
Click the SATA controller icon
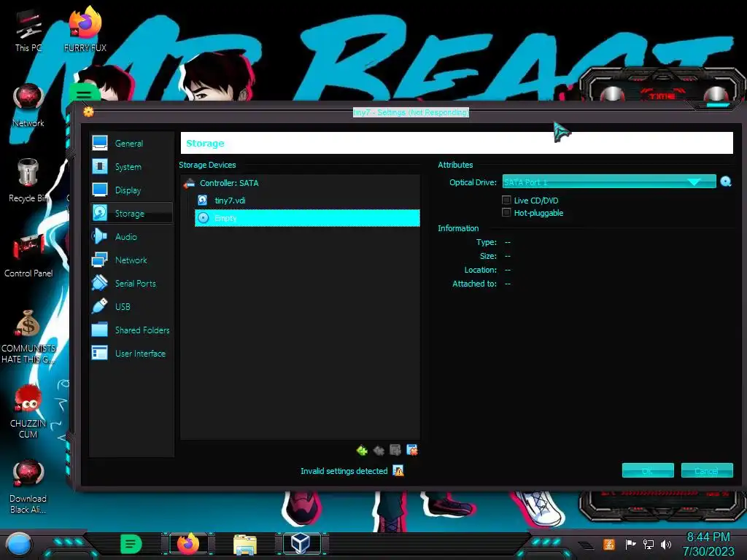coord(189,183)
